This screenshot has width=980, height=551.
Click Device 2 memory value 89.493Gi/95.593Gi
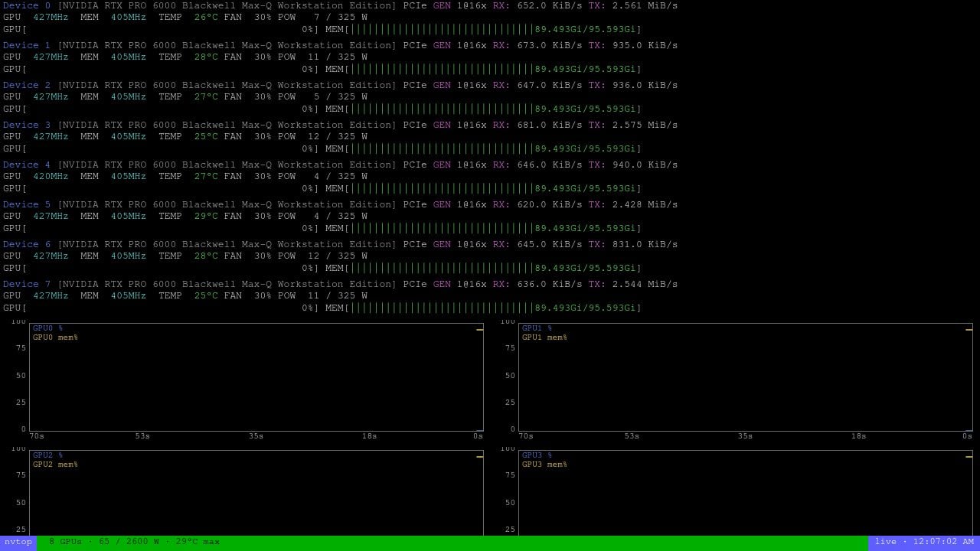(x=585, y=109)
